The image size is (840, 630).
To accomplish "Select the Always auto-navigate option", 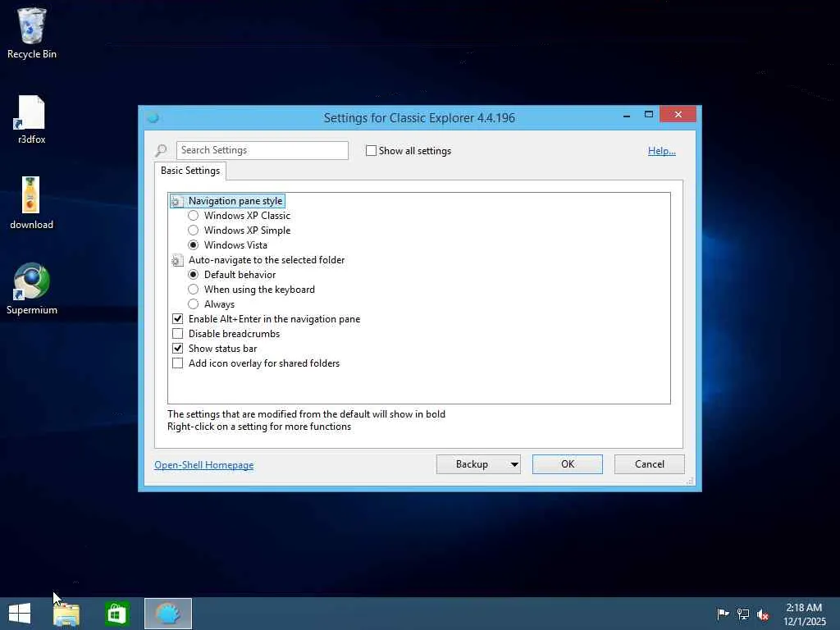I will (x=194, y=304).
